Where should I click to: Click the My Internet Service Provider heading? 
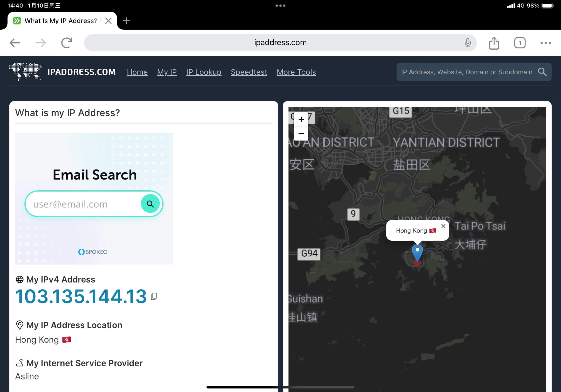click(84, 363)
